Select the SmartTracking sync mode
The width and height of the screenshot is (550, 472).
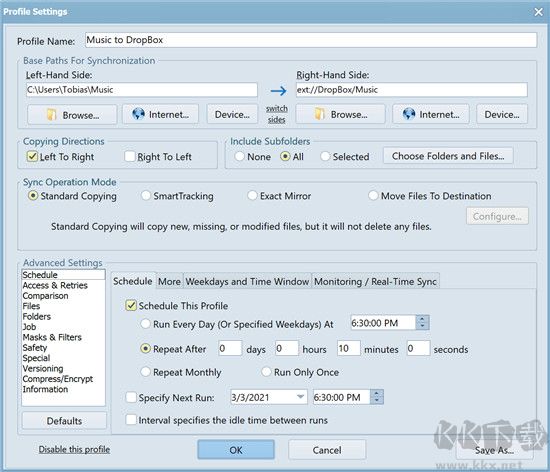pos(146,195)
